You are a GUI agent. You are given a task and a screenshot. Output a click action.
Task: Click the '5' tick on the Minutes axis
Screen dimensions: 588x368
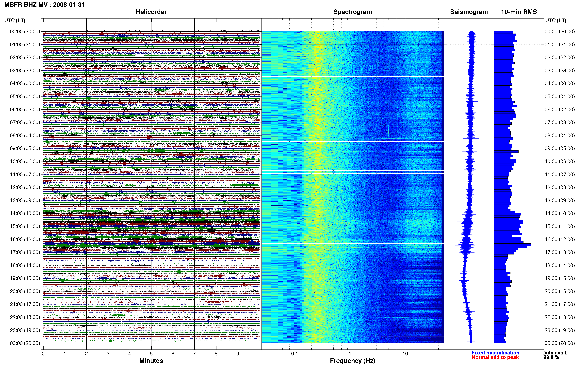pos(151,354)
